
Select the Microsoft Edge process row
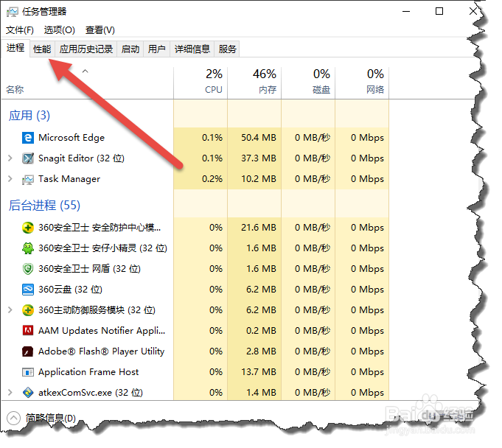pyautogui.click(x=195, y=138)
